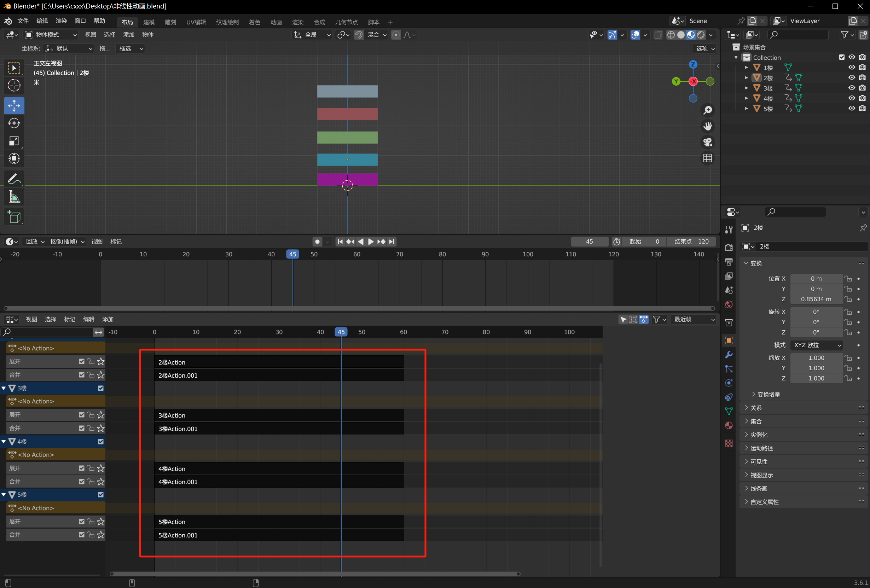Switch to the 建模 workspace tab
This screenshot has width=870, height=588.
[x=149, y=22]
